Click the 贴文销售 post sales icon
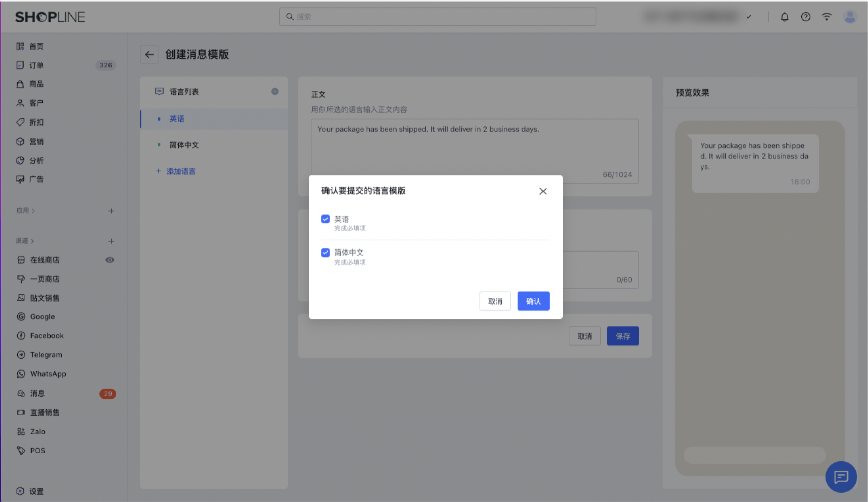 tap(21, 298)
